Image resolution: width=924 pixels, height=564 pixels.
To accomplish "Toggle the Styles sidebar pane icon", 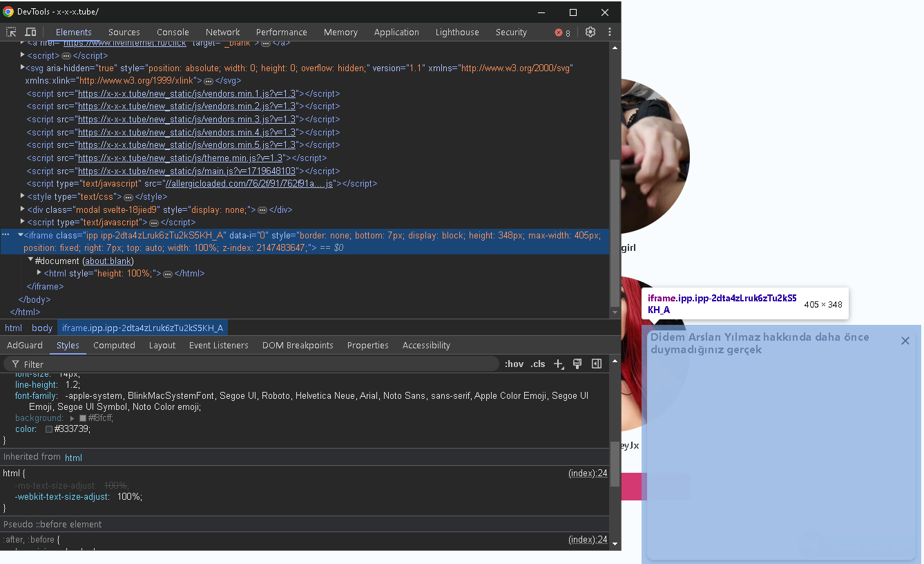I will tap(596, 364).
